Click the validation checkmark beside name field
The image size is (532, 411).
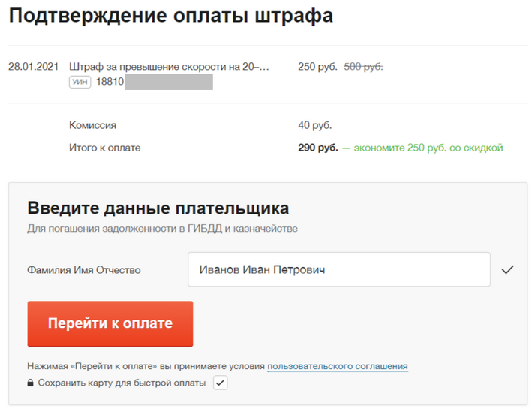tap(507, 269)
